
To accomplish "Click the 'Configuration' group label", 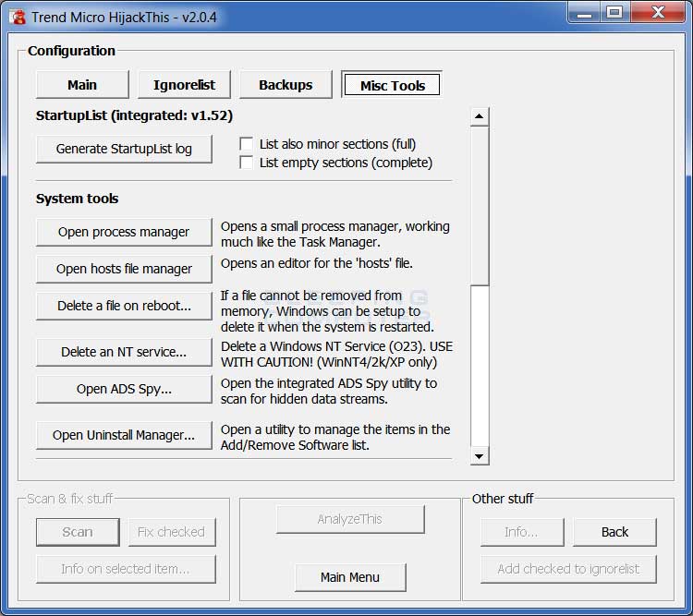I will tap(71, 51).
